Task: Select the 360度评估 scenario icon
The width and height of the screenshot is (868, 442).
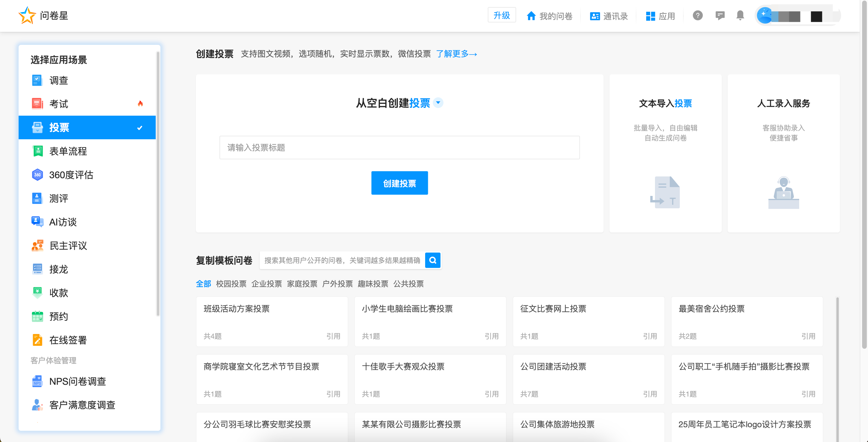Action: (x=37, y=175)
